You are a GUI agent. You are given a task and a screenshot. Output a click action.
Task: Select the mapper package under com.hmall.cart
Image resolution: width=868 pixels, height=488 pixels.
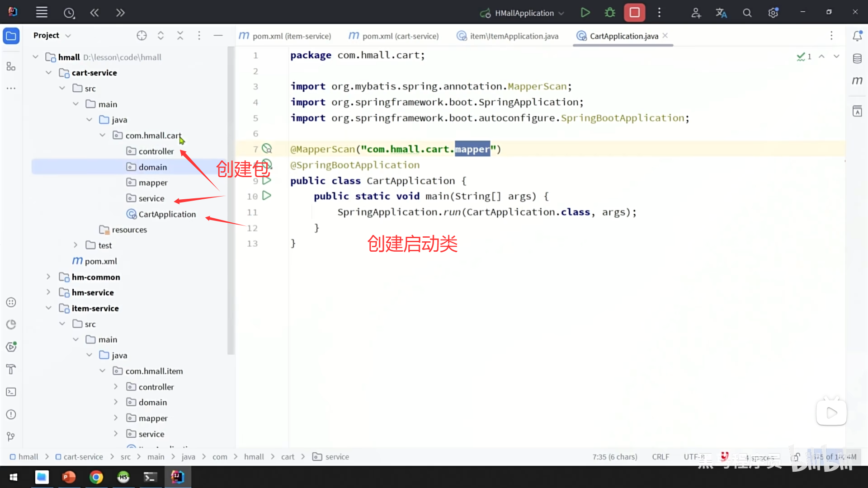point(153,183)
